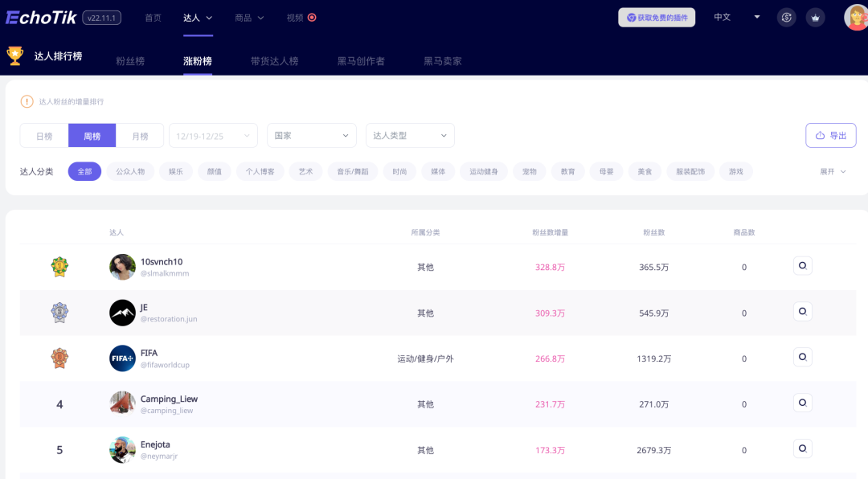Select the 全部 category filter
Image resolution: width=868 pixels, height=479 pixels.
pyautogui.click(x=84, y=172)
